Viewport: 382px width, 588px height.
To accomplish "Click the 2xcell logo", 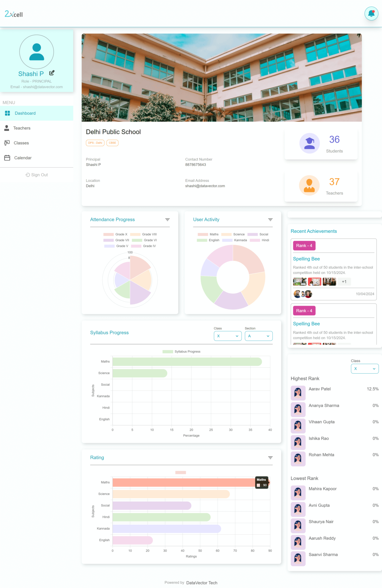I will click(14, 14).
